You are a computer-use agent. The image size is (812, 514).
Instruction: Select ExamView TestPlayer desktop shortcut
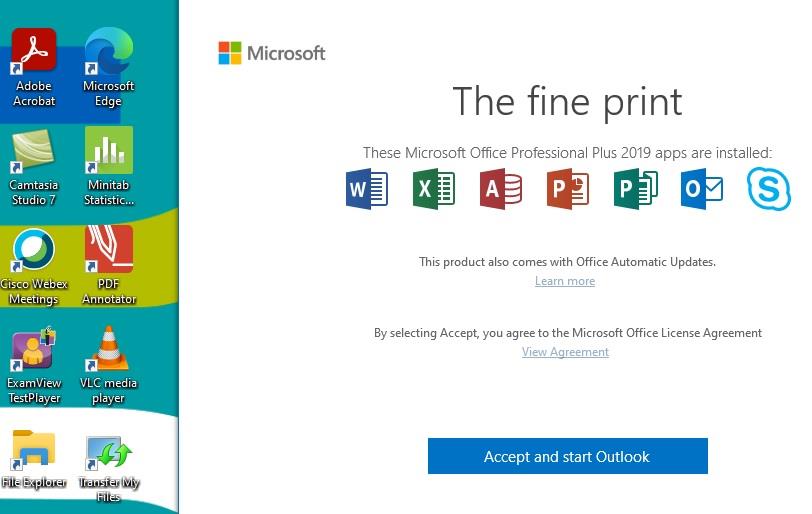click(34, 365)
